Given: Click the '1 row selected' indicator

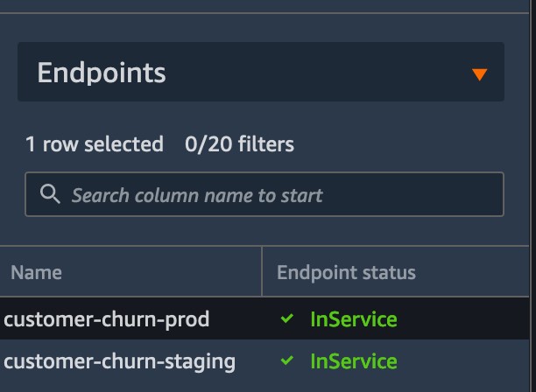Looking at the screenshot, I should (x=95, y=143).
